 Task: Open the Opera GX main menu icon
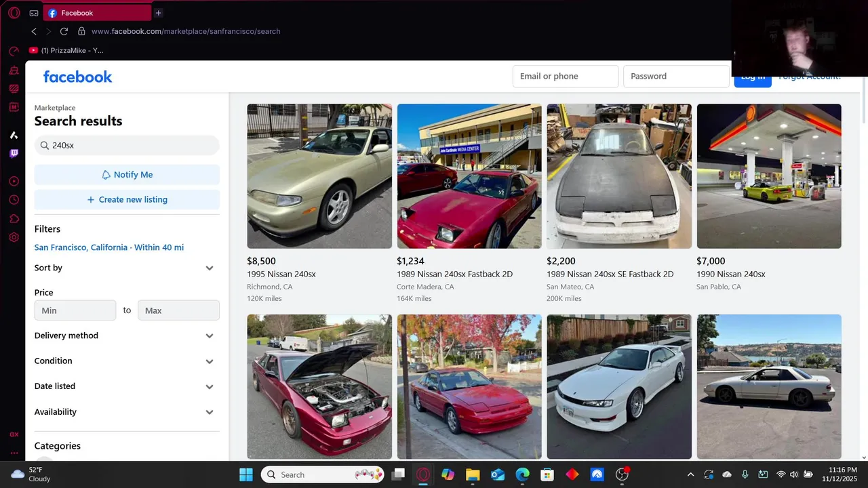14,13
